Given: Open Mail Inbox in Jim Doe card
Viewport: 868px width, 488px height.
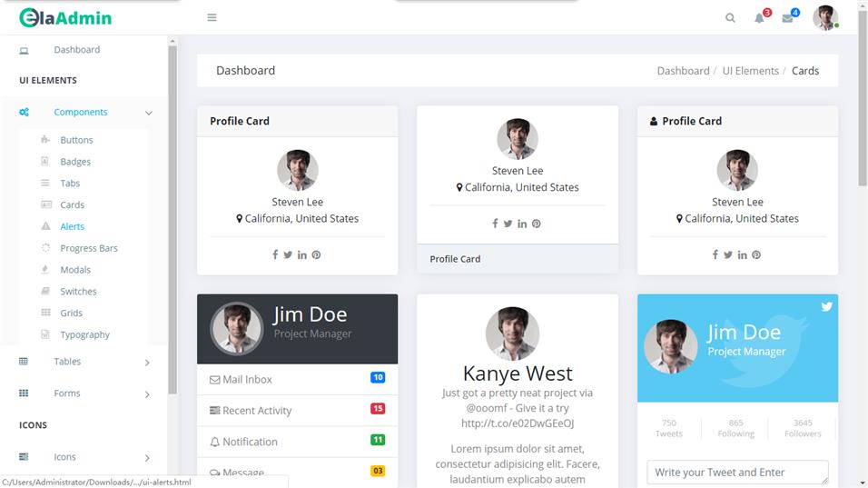Looking at the screenshot, I should 248,380.
